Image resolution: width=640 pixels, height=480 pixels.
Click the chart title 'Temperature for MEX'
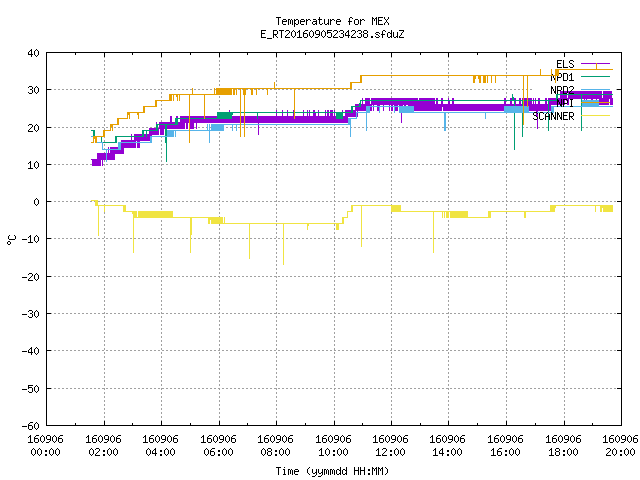[332, 21]
